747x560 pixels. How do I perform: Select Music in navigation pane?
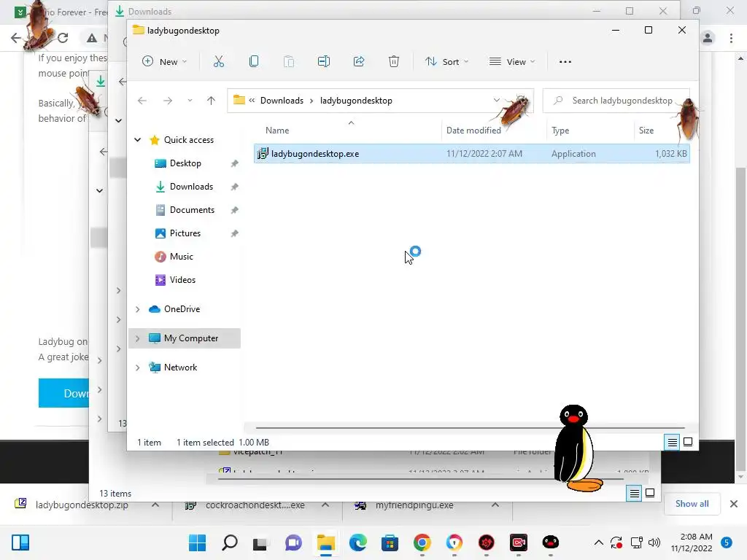181,257
